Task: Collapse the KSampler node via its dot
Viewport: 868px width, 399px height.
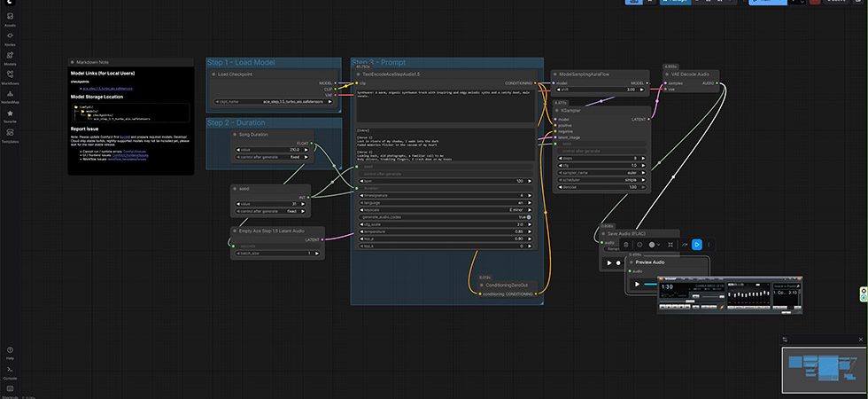Action: (558, 111)
